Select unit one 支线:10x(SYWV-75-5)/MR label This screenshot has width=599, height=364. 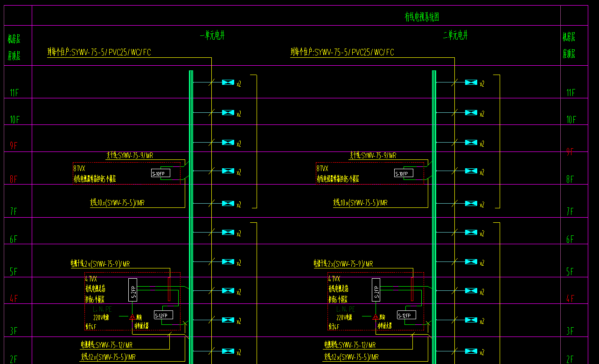117,203
